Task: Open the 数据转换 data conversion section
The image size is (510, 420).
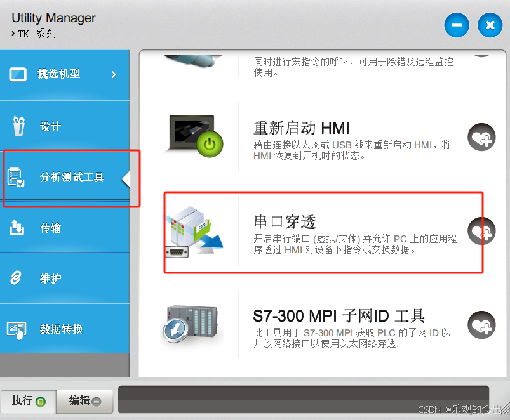Action: [65, 329]
